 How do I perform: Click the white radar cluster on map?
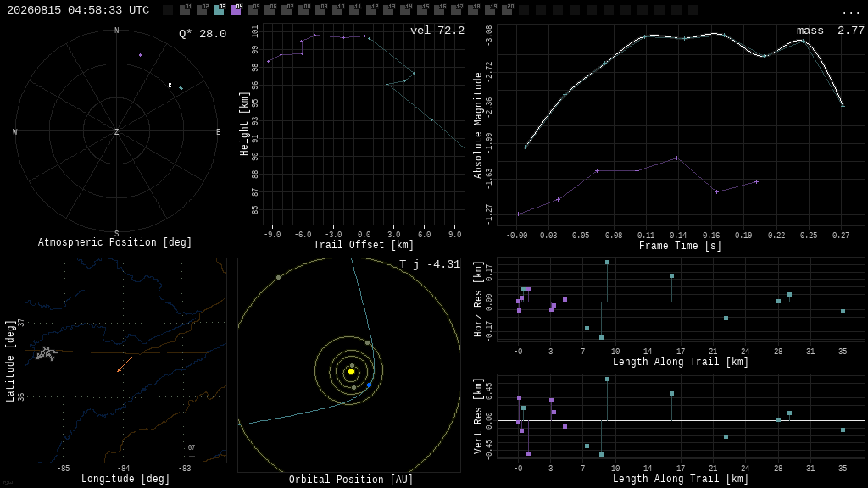pyautogui.click(x=46, y=353)
